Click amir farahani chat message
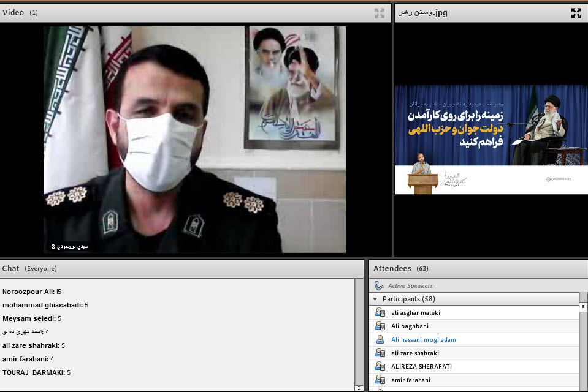Screen dimensions: 588x392 click(x=28, y=359)
